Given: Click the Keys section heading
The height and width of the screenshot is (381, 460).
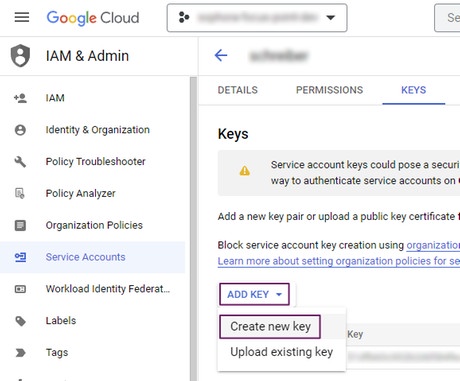Looking at the screenshot, I should (x=233, y=134).
